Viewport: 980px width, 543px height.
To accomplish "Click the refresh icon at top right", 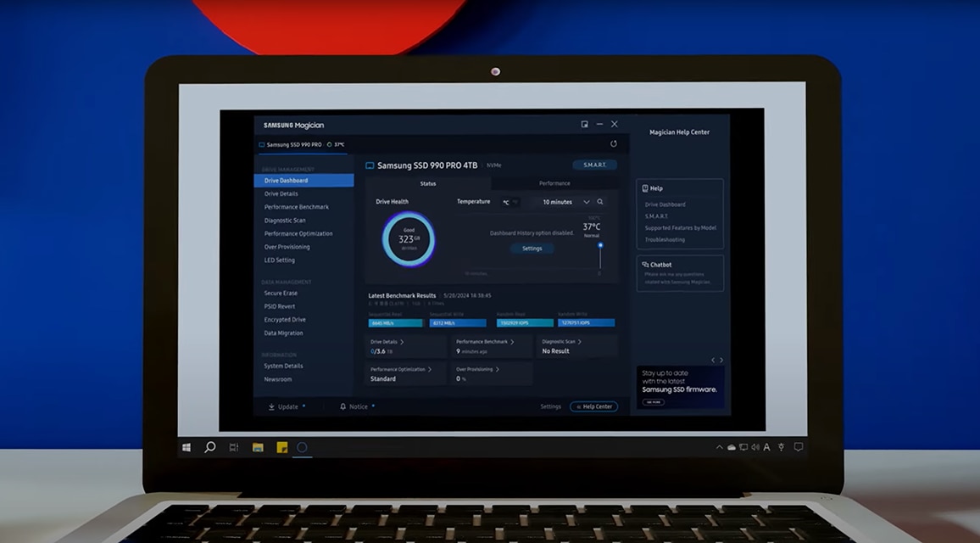I will [x=613, y=144].
